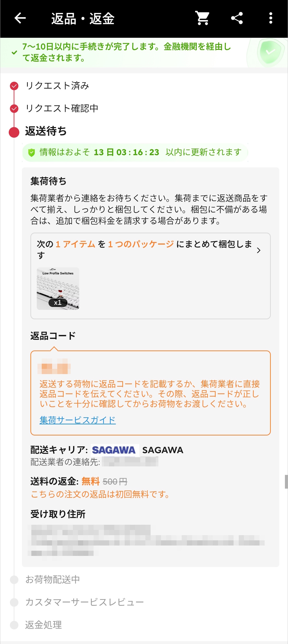The image size is (288, 644).
Task: Select the カスタマーサービスレビュー step
Action: pyautogui.click(x=84, y=602)
